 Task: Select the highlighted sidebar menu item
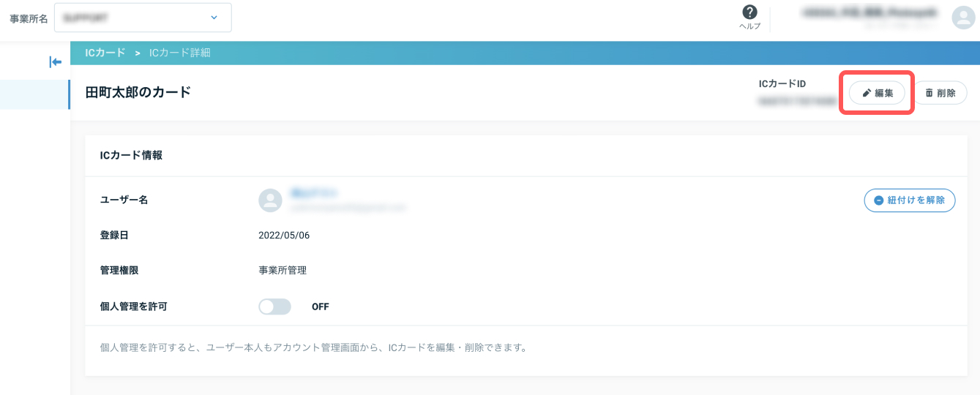click(x=34, y=95)
